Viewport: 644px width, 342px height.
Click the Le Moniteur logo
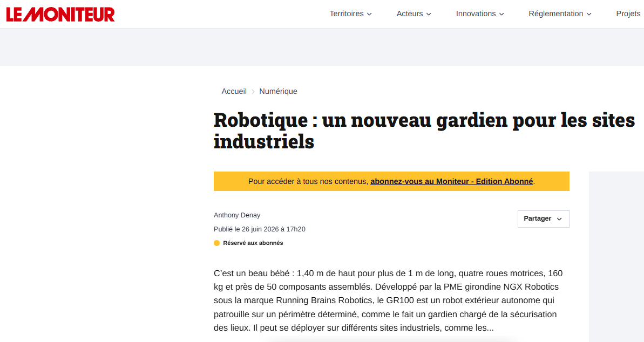tap(60, 15)
